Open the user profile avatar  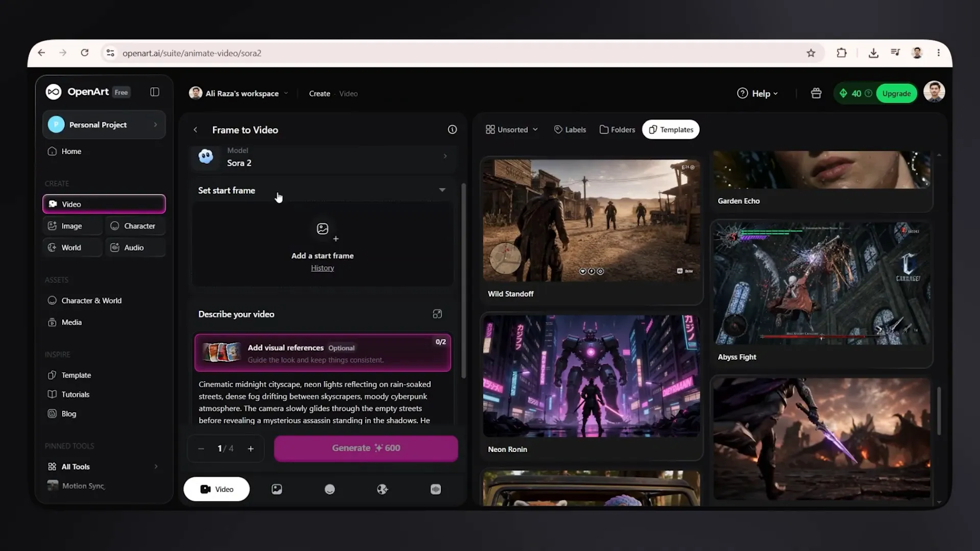click(934, 92)
